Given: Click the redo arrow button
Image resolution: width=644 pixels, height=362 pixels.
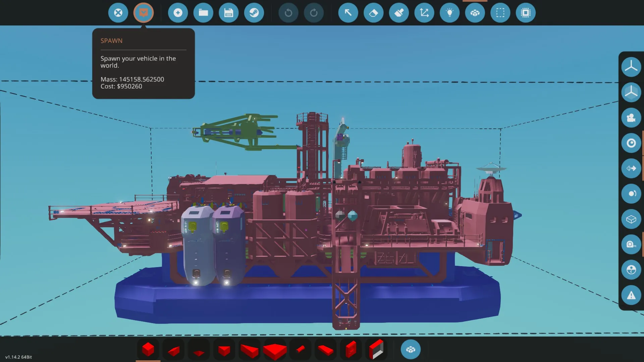Looking at the screenshot, I should pos(314,13).
